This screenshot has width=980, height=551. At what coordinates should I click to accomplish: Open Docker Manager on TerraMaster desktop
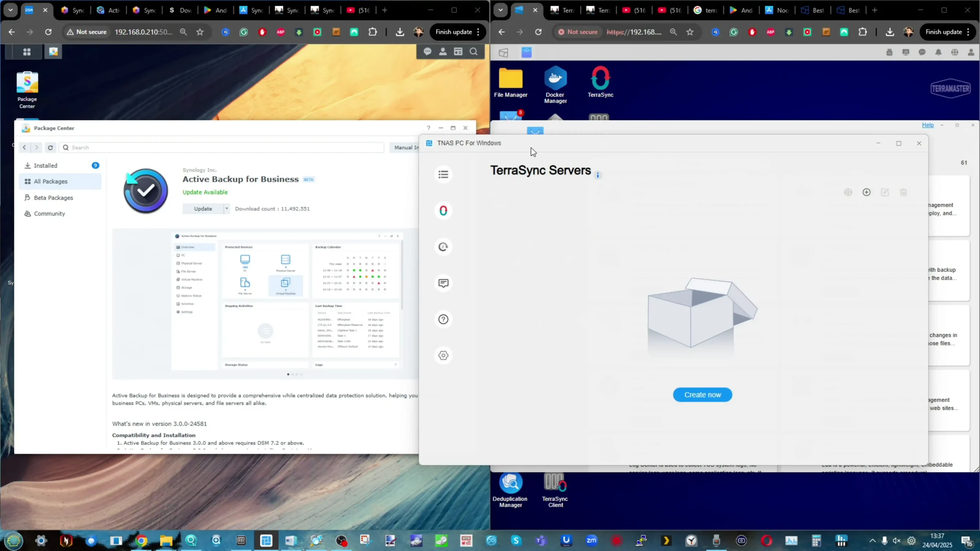[x=555, y=85]
